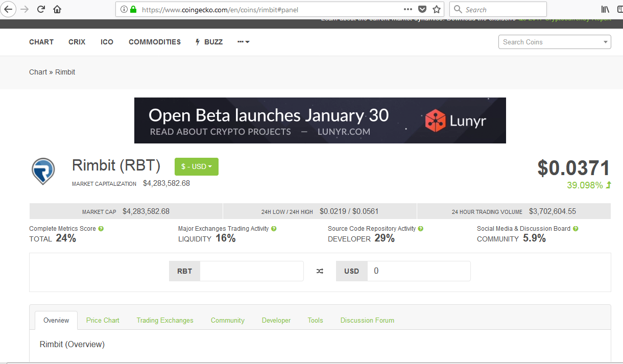Click the TOTAL 24% score
This screenshot has width=623, height=364.
53,238
